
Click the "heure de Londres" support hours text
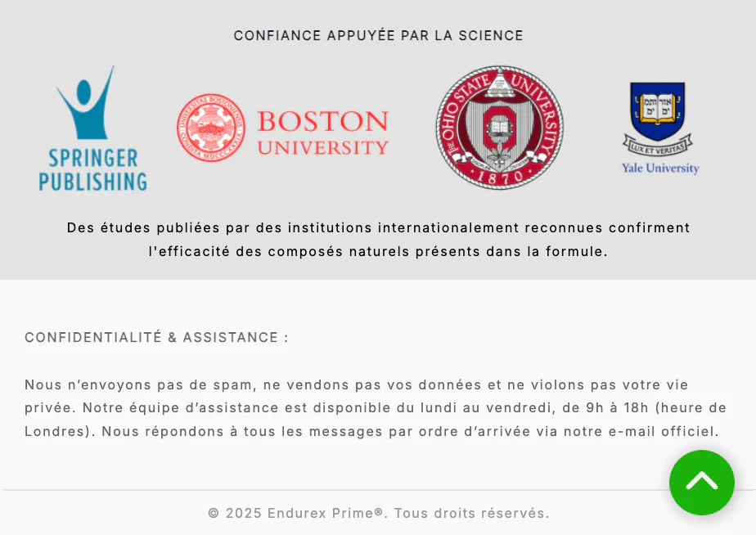[x=691, y=408]
